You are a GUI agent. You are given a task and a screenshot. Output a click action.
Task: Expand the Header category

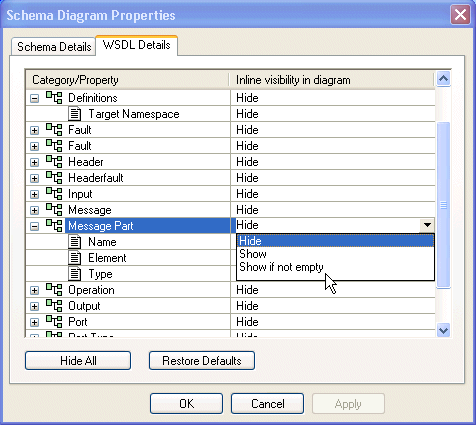click(34, 162)
